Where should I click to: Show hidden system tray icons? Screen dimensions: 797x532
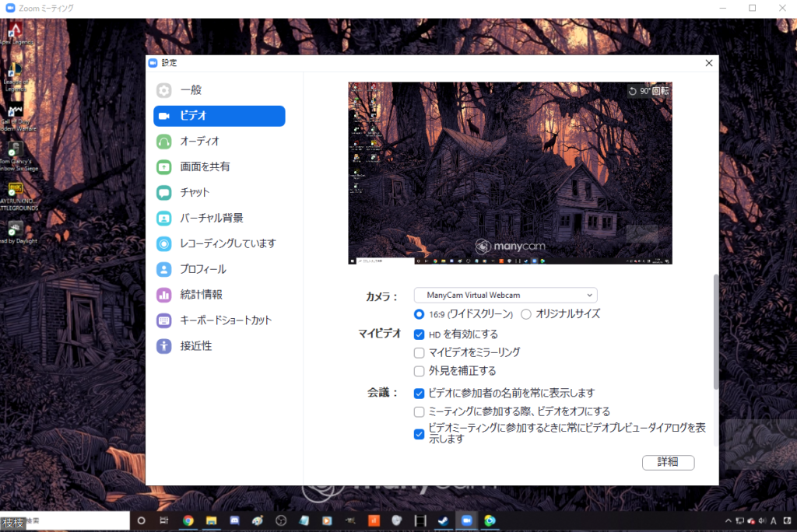(728, 521)
